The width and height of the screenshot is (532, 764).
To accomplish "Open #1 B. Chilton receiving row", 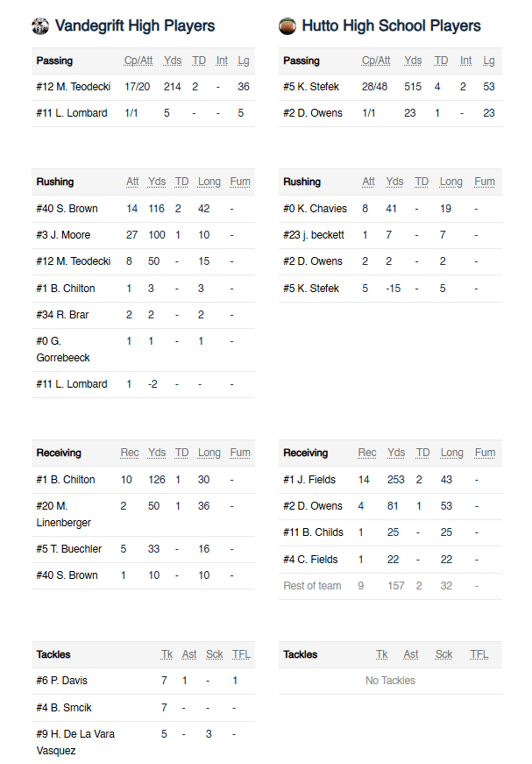I will pos(66,480).
